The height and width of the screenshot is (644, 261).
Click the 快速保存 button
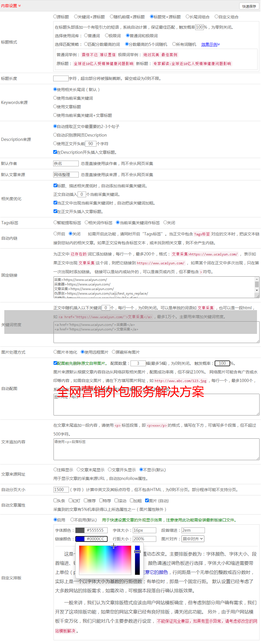point(249,6)
